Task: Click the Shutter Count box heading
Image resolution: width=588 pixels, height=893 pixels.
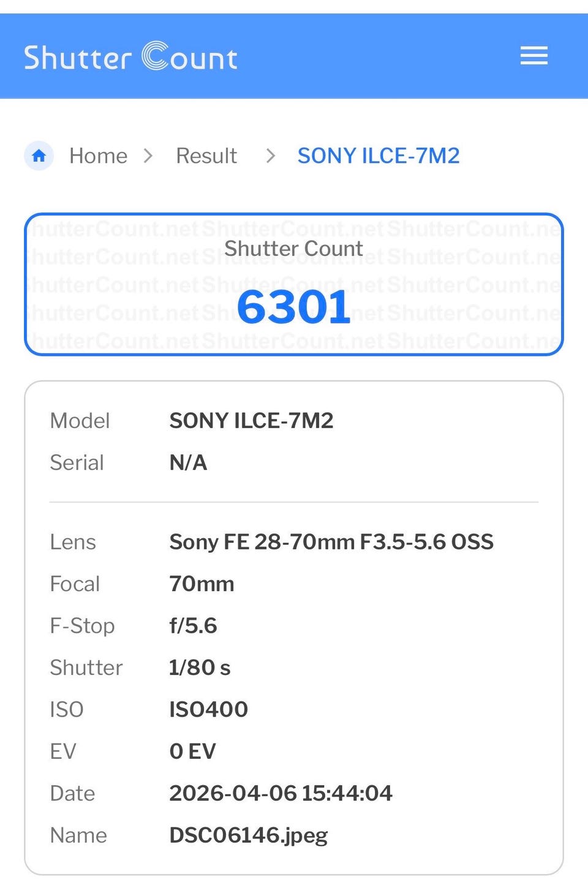Action: click(x=293, y=249)
